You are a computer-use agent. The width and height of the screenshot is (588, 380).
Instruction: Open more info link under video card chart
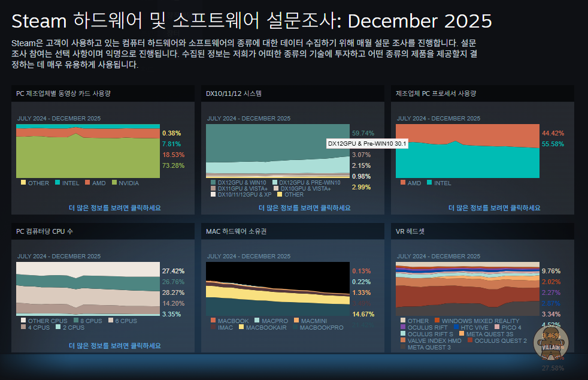pyautogui.click(x=114, y=208)
